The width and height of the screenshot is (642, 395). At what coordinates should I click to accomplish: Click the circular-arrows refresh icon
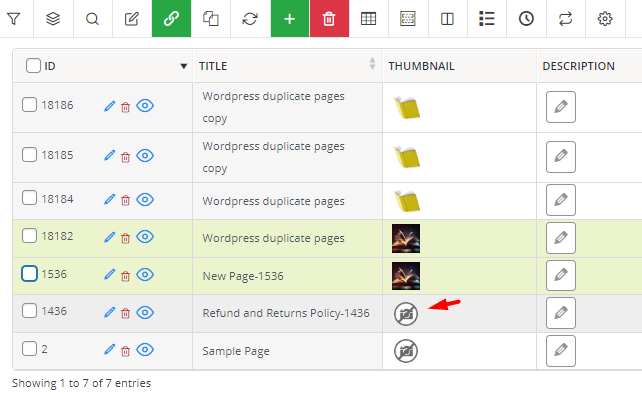(250, 19)
